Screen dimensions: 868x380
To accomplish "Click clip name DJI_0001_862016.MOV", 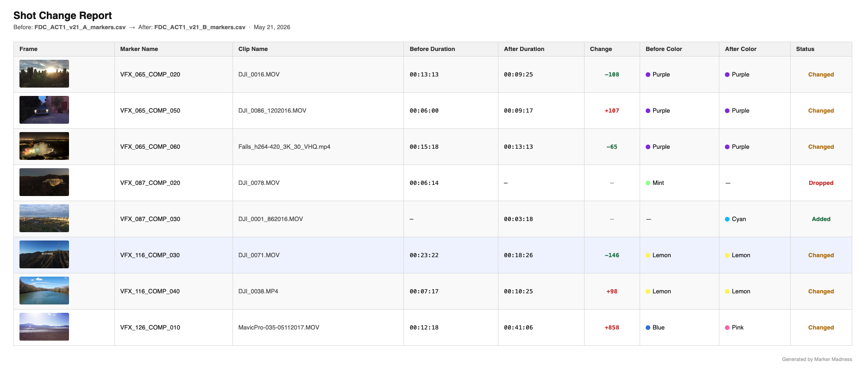I will pyautogui.click(x=270, y=219).
